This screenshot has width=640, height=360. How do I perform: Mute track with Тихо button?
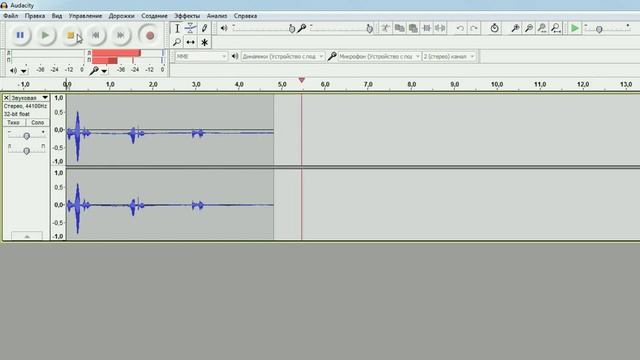13,122
